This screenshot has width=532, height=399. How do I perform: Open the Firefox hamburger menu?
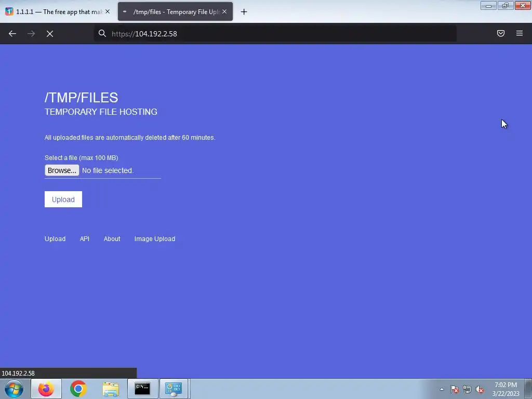point(520,33)
